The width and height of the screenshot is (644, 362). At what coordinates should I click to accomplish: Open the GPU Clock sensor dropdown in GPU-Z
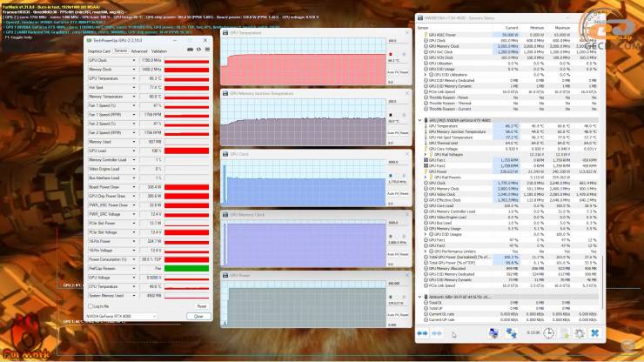(133, 60)
